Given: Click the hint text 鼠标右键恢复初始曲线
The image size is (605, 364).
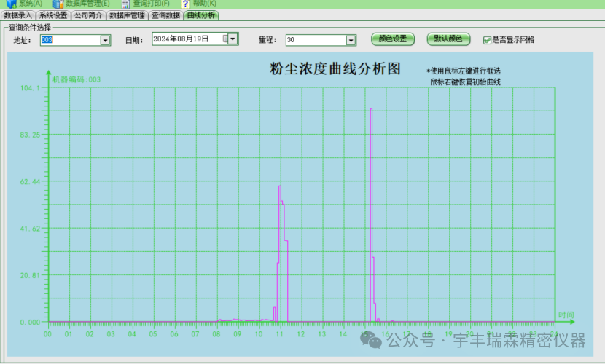Looking at the screenshot, I should pos(465,82).
